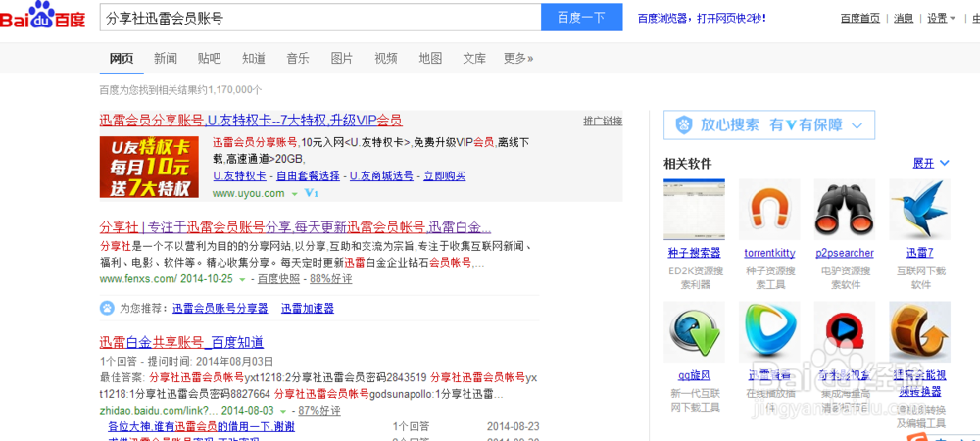Click the zhidao.baidu.com/link green URL
This screenshot has width=980, height=441.
pyautogui.click(x=158, y=411)
